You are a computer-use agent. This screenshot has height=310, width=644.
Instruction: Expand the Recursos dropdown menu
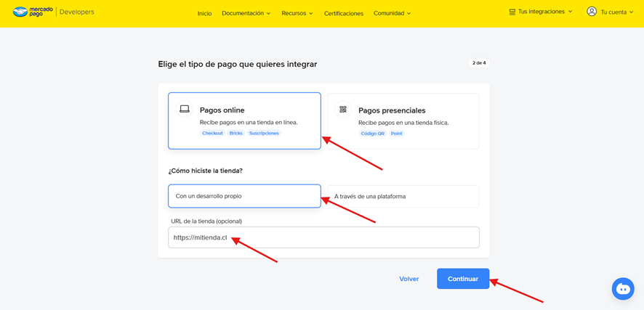297,13
